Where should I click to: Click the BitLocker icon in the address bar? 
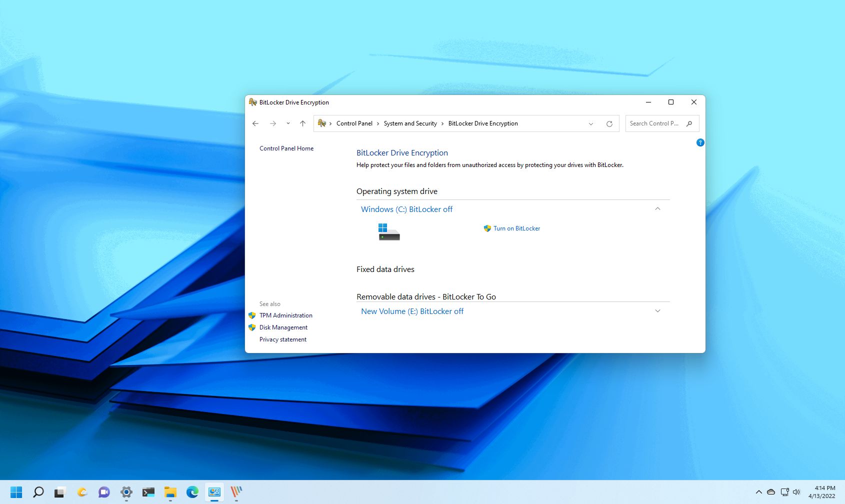(x=322, y=123)
